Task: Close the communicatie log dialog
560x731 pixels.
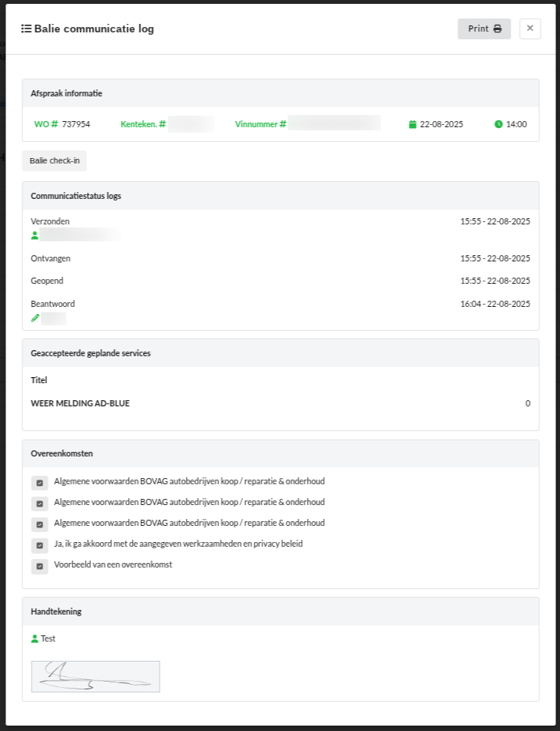Action: point(530,29)
